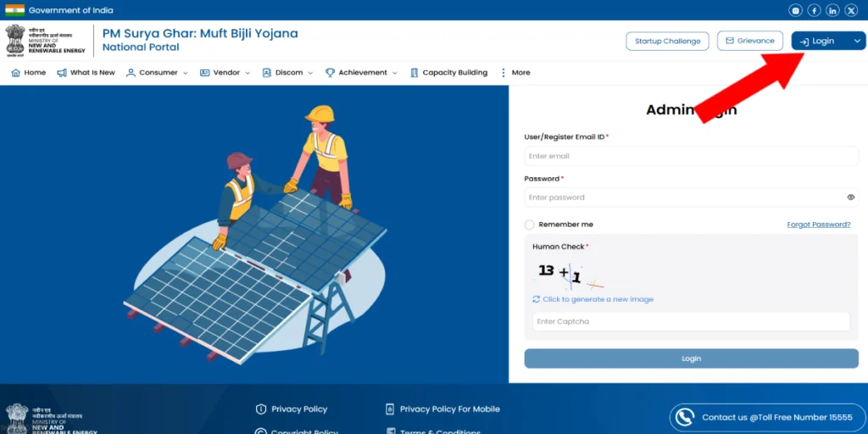Screen dimensions: 868x434
Task: Open Capacity Building page
Action: pyautogui.click(x=449, y=73)
